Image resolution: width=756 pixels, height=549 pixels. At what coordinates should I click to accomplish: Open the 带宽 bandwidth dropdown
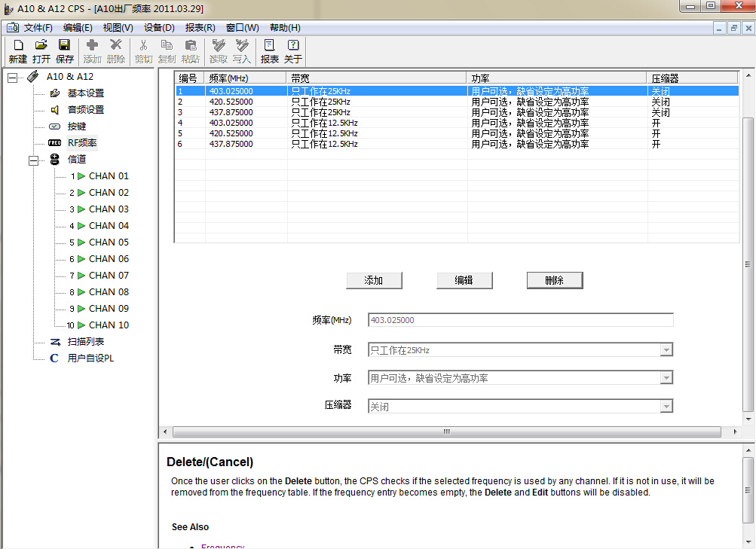666,350
